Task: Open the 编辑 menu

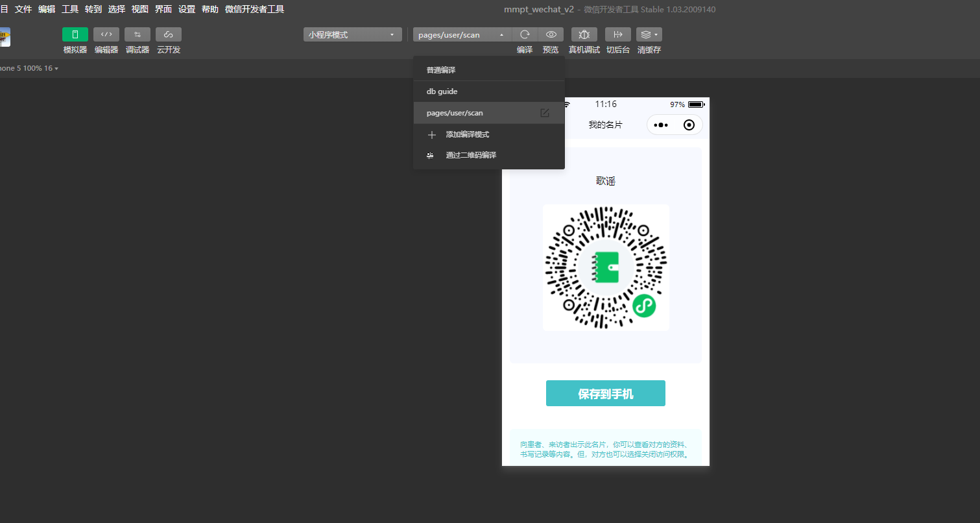Action: coord(47,9)
